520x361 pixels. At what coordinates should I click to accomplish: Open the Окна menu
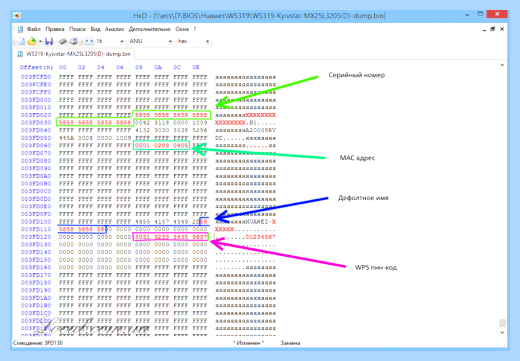click(x=182, y=29)
